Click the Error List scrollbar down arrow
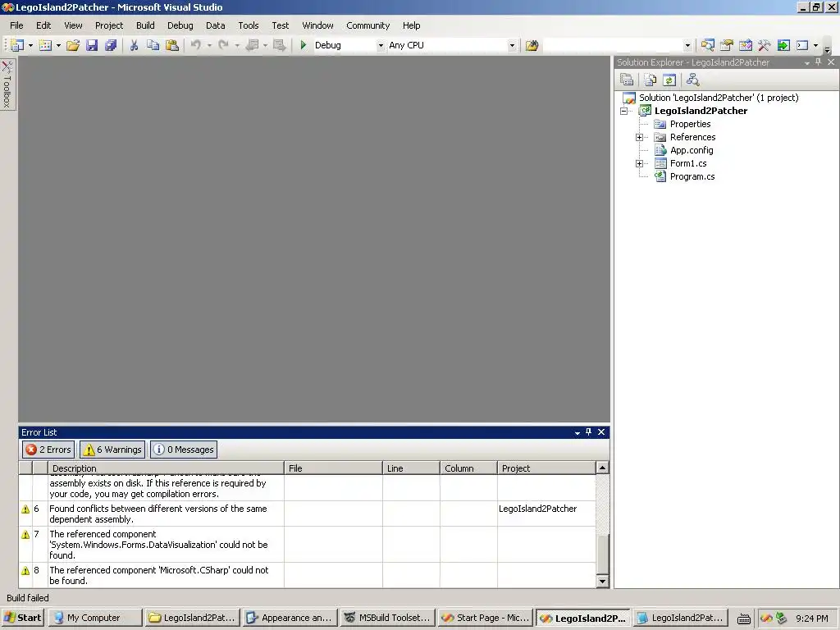The image size is (840, 630). [602, 582]
